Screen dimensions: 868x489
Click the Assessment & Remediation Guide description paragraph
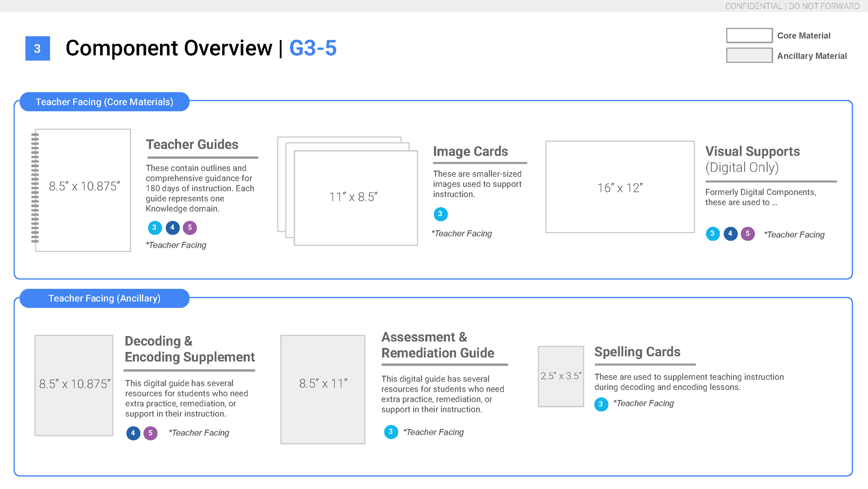443,394
